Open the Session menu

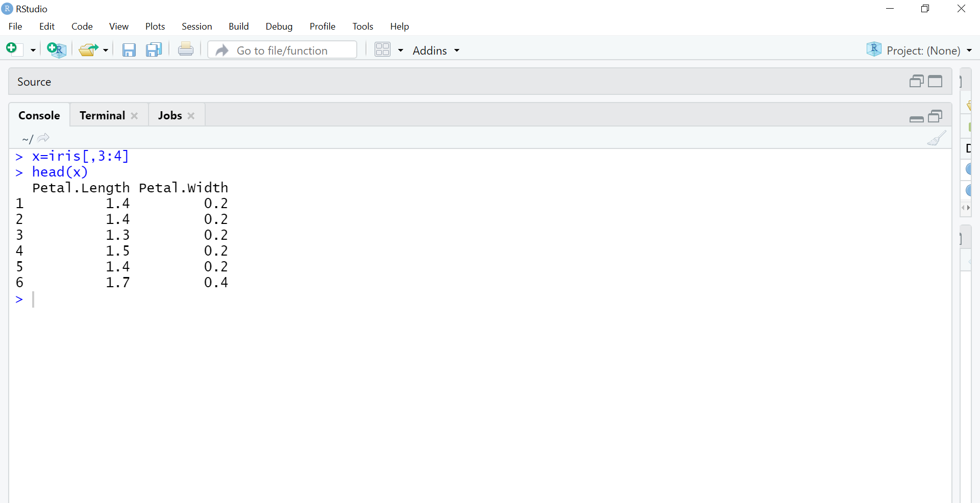197,27
